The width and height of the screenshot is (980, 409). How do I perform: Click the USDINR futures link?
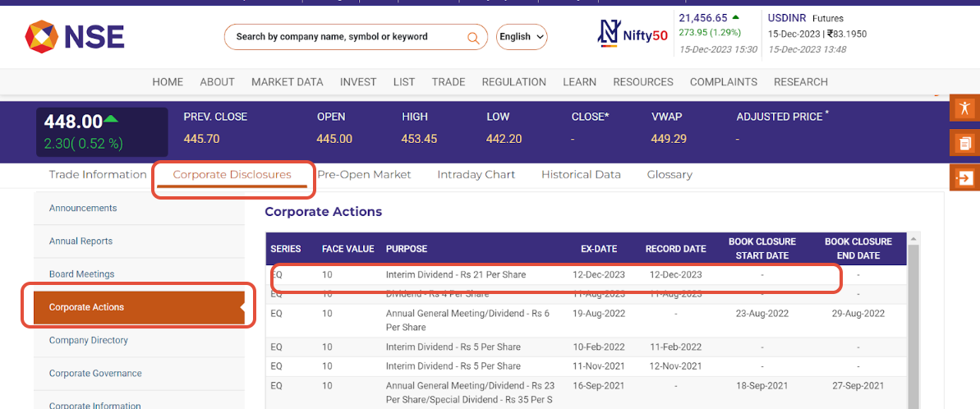point(788,18)
